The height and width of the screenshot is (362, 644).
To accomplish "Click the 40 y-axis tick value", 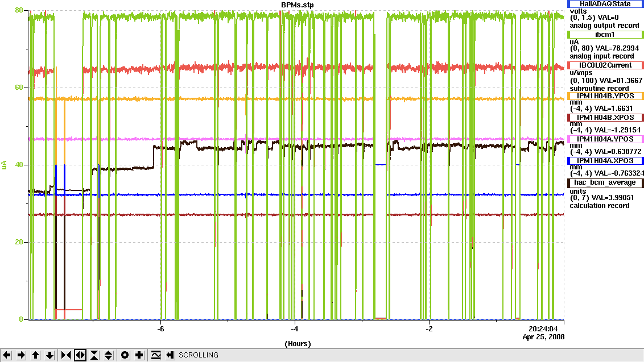I will [x=19, y=165].
